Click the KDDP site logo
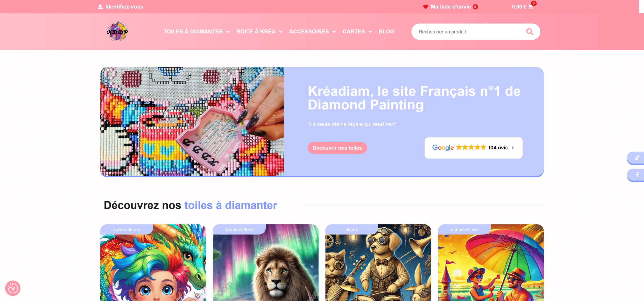This screenshot has height=301, width=644. (117, 31)
